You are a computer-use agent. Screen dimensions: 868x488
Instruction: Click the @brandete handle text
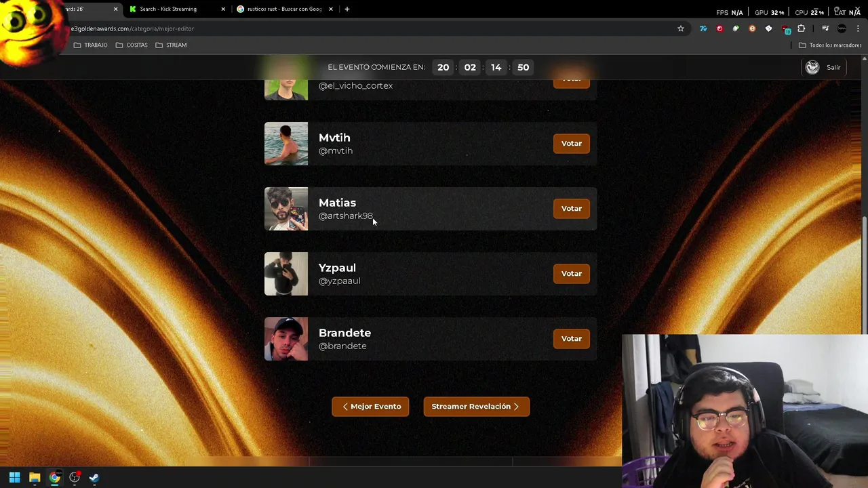pos(342,346)
